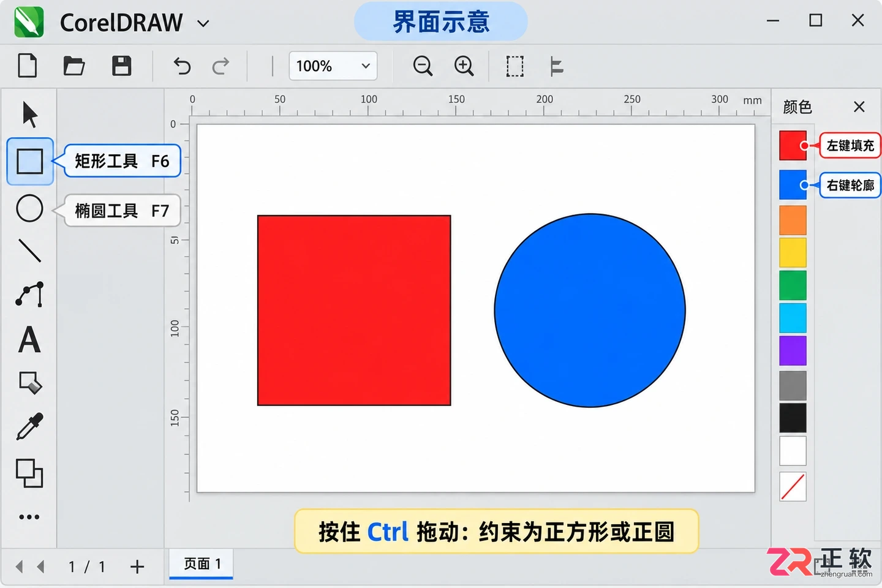Select the blue circle on canvas
Screen dimensions: 882x588
coord(590,310)
